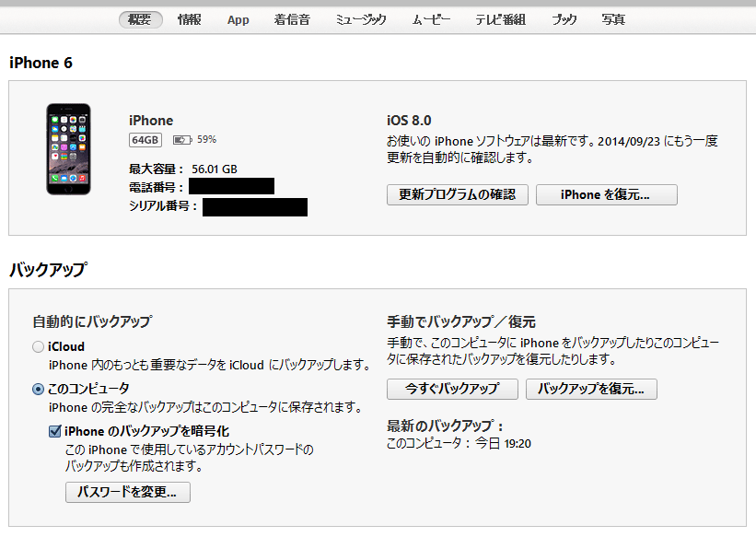Screen dimensions: 756x537
Task: Click the 64GB capacity badge
Action: (145, 140)
